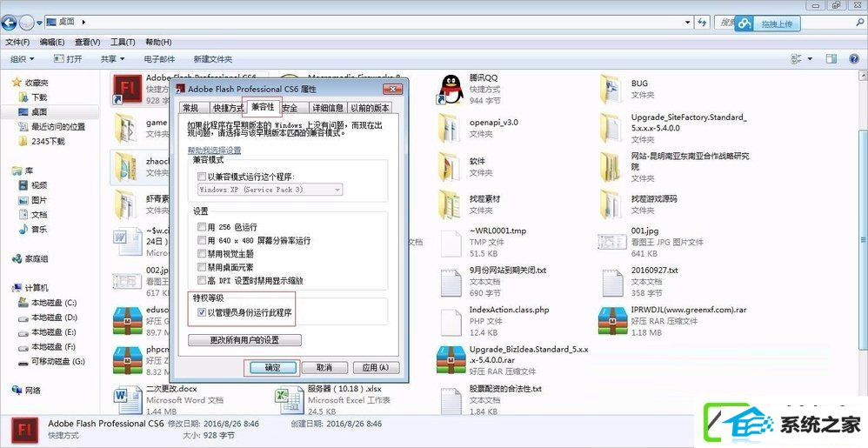Select 本地磁盘 (C:) in navigation pane
Viewport: 868px width, 448px height.
pyautogui.click(x=48, y=303)
